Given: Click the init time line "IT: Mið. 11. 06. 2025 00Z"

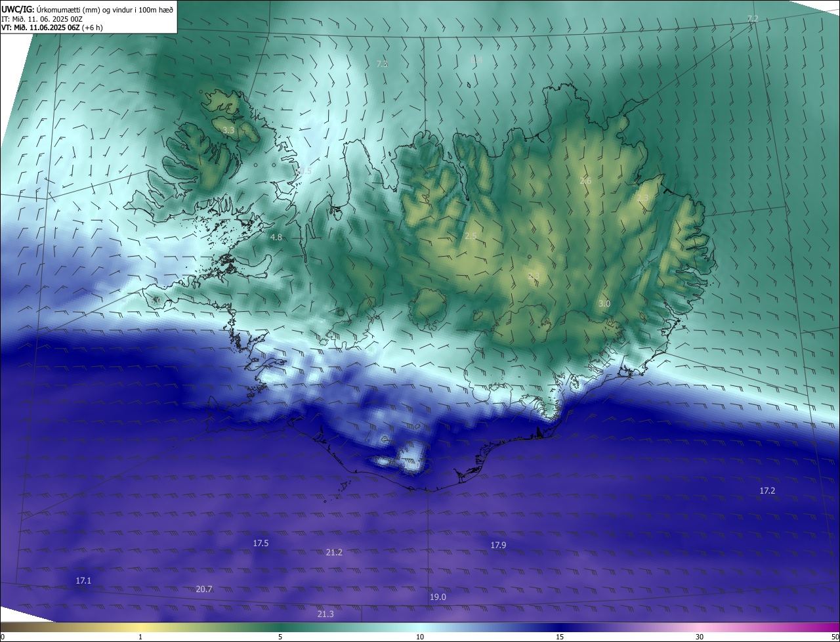Looking at the screenshot, I should click(41, 18).
